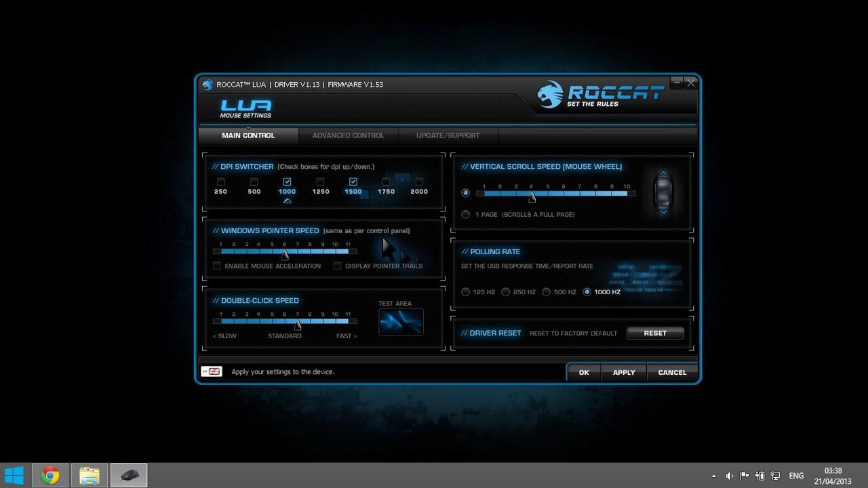868x488 pixels.
Task: Open the Windows Start button
Action: 14,475
